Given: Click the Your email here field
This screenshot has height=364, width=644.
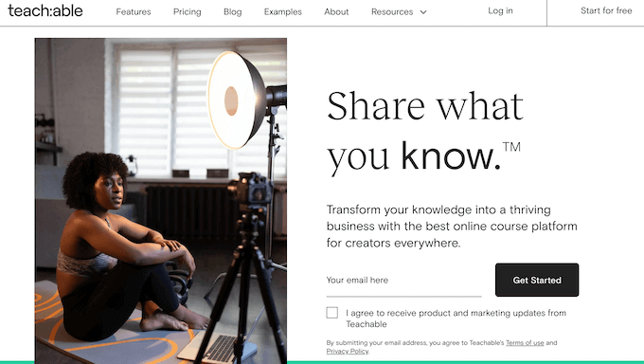Looking at the screenshot, I should coord(403,281).
